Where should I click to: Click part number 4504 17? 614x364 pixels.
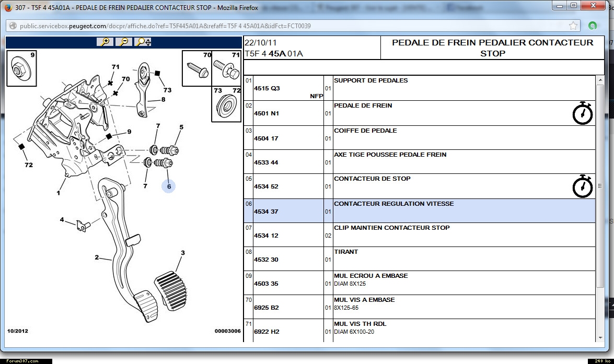coord(266,138)
